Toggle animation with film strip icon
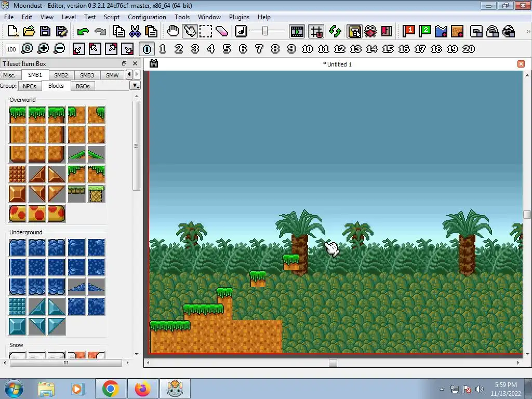Screen dimensions: 532x399 (x=297, y=31)
